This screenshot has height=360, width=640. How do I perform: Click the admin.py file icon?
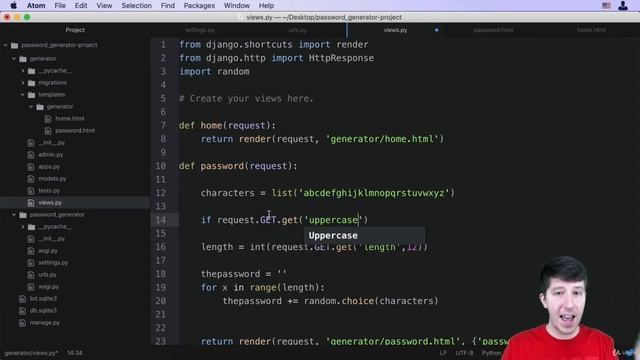[x=31, y=155]
